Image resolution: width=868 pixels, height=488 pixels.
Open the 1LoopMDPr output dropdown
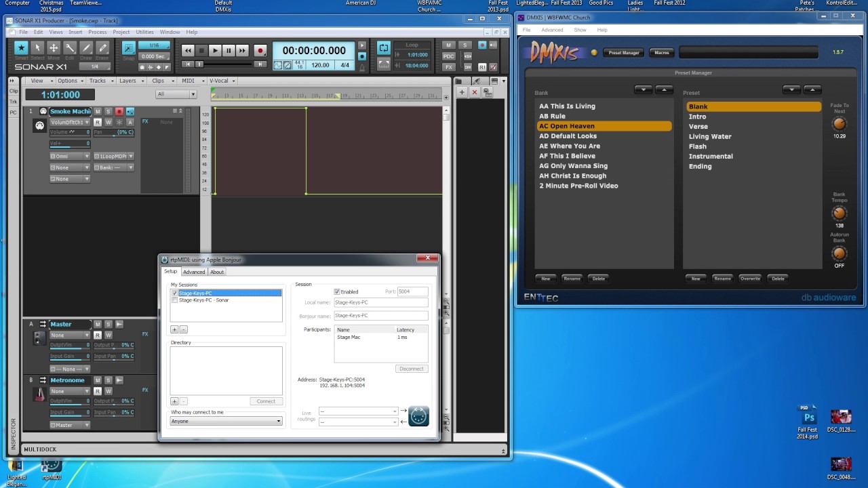(x=113, y=157)
